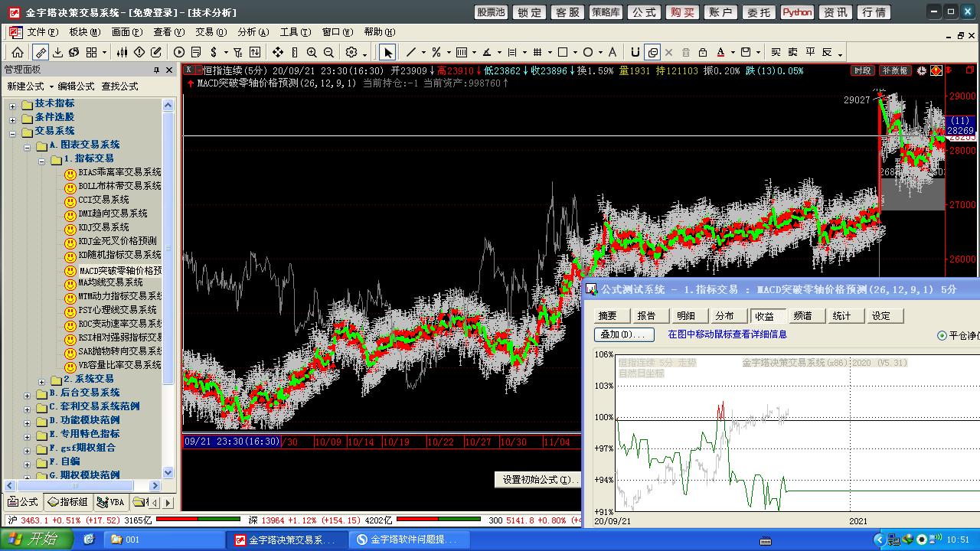This screenshot has width=980, height=551.
Task: Select the line drawing tool
Action: pos(411,52)
